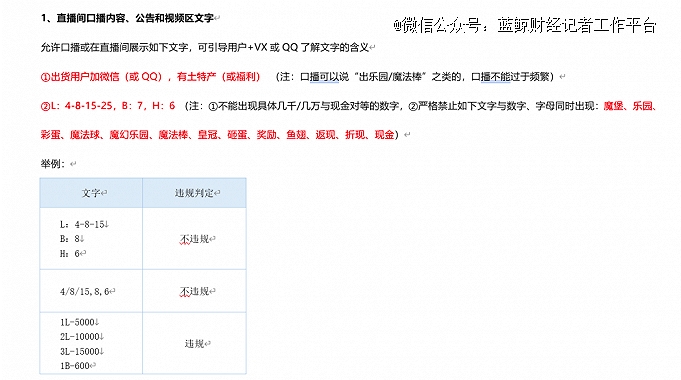
Task: Click "不违规" in the L：4-8-15 row
Action: point(195,239)
